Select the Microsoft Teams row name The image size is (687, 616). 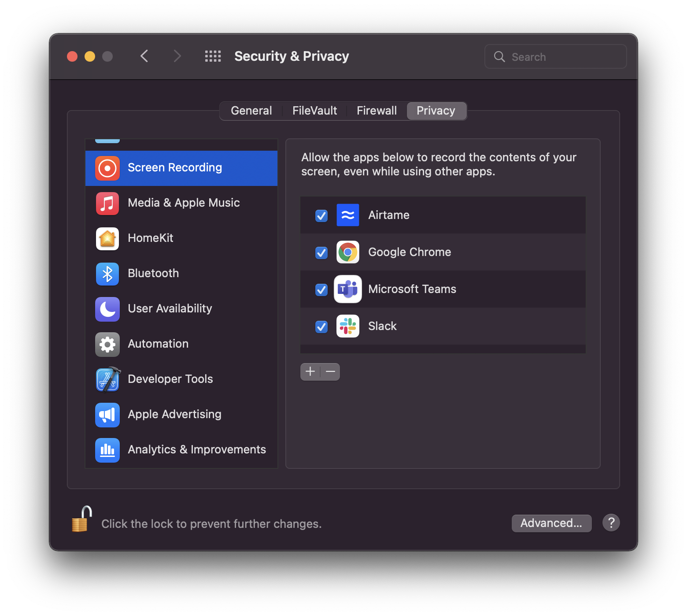(412, 289)
